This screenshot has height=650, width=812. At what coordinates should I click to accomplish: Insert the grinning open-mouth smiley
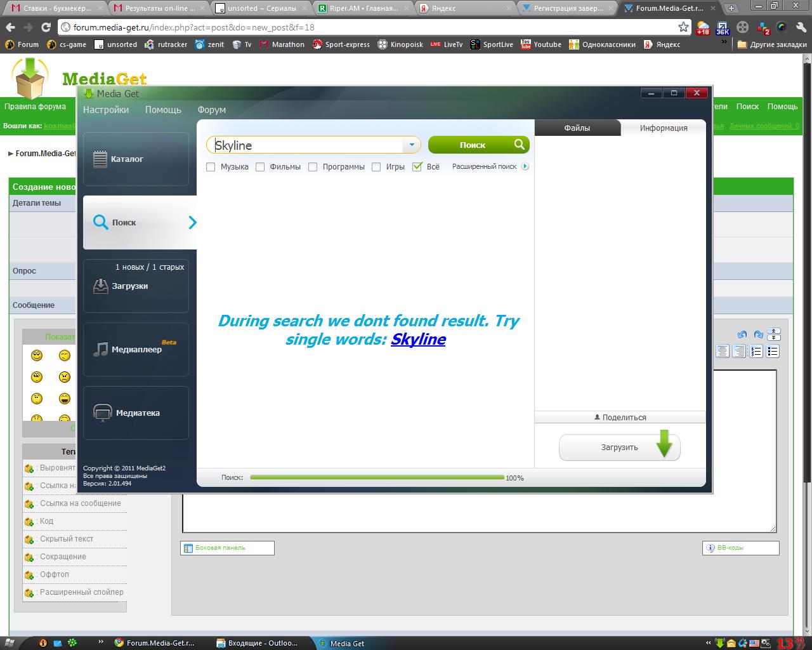coord(65,399)
